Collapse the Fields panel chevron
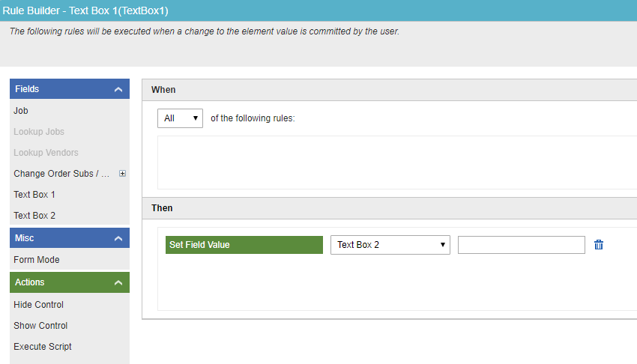 coord(118,90)
